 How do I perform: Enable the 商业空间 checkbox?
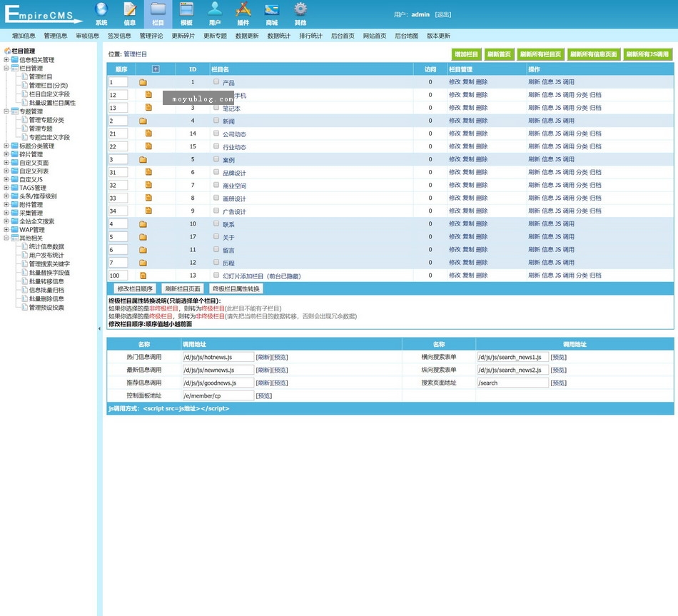coord(216,185)
